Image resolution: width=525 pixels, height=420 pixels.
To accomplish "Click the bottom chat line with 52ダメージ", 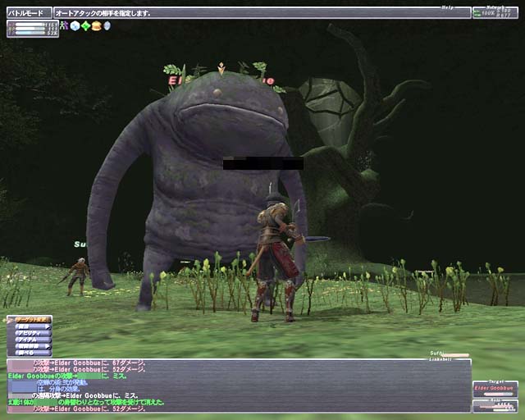I will click(76, 409).
